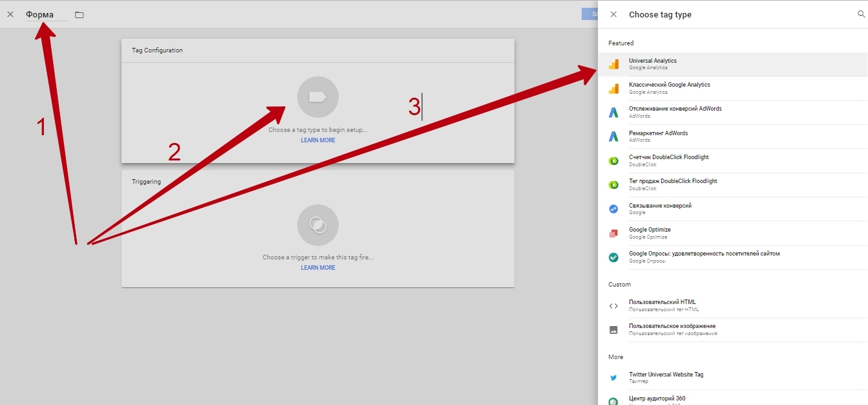This screenshot has height=405, width=868.
Task: Click the red Google Optimize icon
Action: pos(613,233)
